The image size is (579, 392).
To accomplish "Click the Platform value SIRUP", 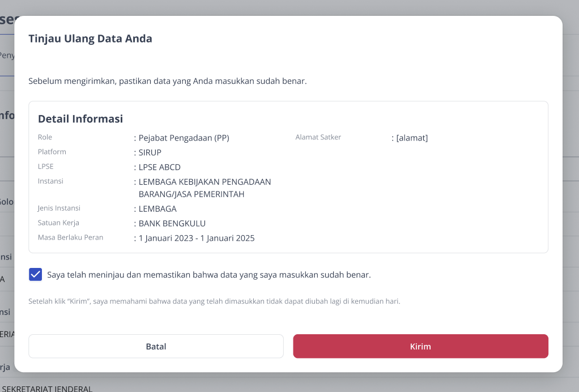I will tap(150, 152).
